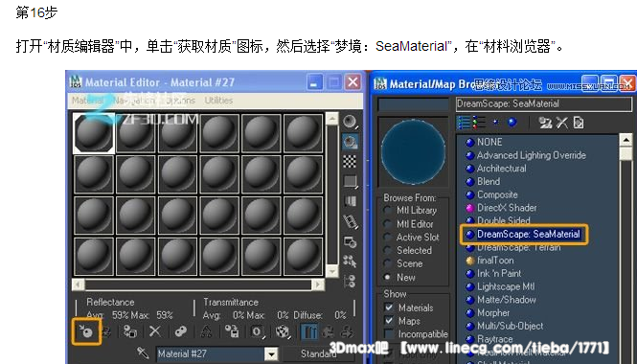The height and width of the screenshot is (364, 637).
Task: Click the Select by Material icon
Action: click(350, 262)
